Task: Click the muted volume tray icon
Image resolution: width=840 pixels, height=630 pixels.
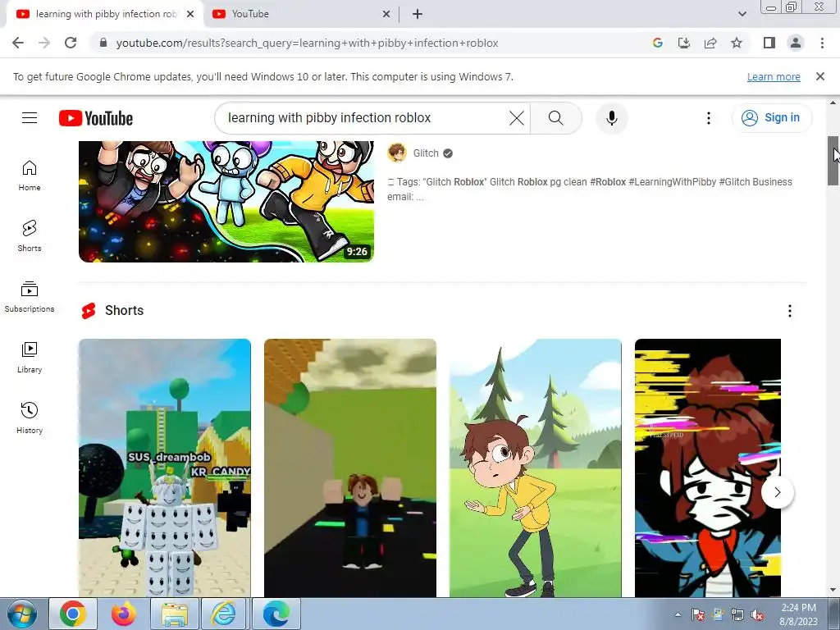Action: pos(757,614)
